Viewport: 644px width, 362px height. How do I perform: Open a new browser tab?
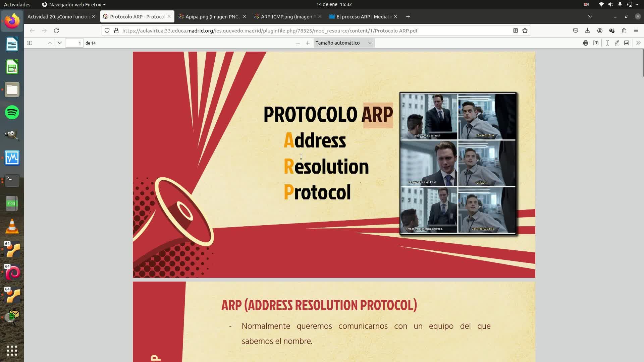pos(408,16)
